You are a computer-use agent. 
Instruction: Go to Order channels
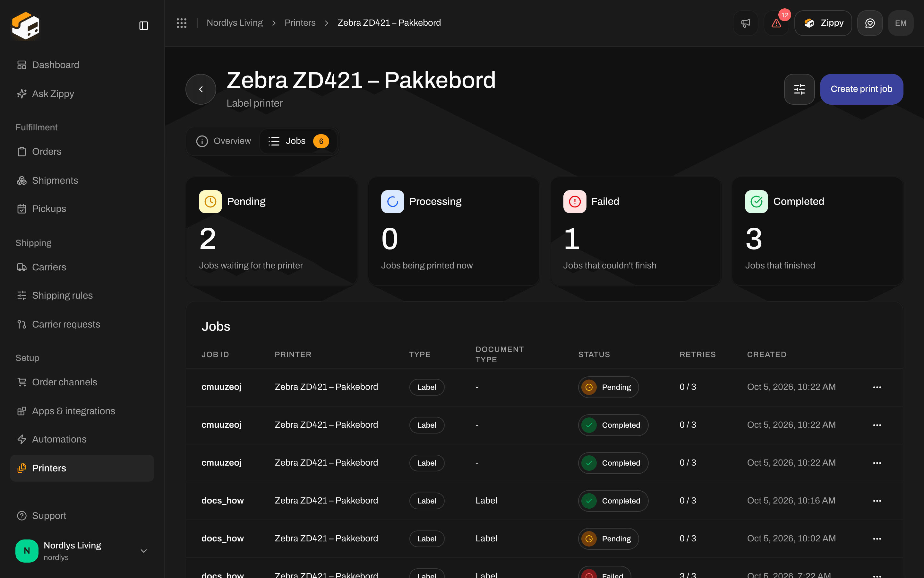[x=82, y=382]
